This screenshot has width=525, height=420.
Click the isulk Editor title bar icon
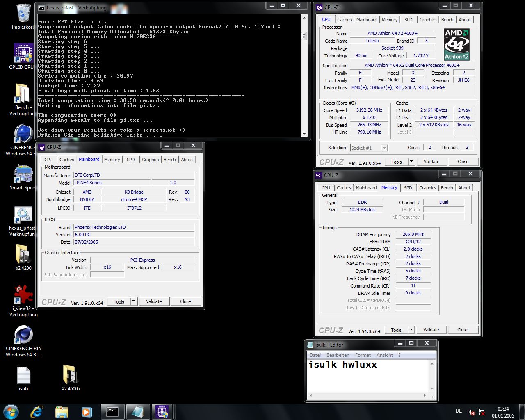point(310,345)
